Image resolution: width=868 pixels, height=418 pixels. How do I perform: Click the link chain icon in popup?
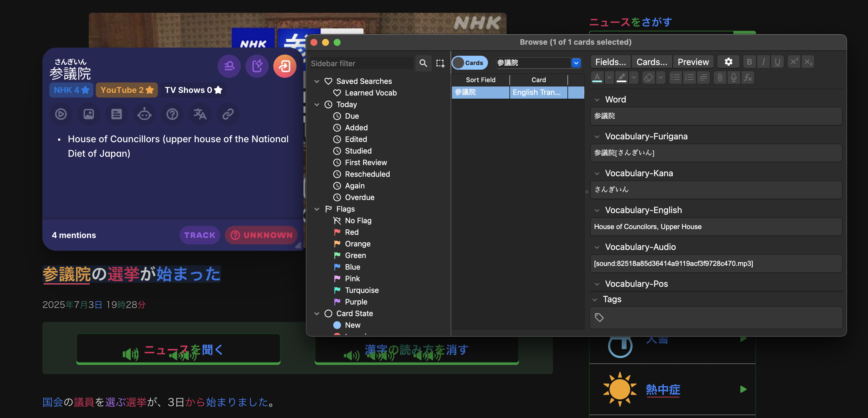tap(228, 114)
